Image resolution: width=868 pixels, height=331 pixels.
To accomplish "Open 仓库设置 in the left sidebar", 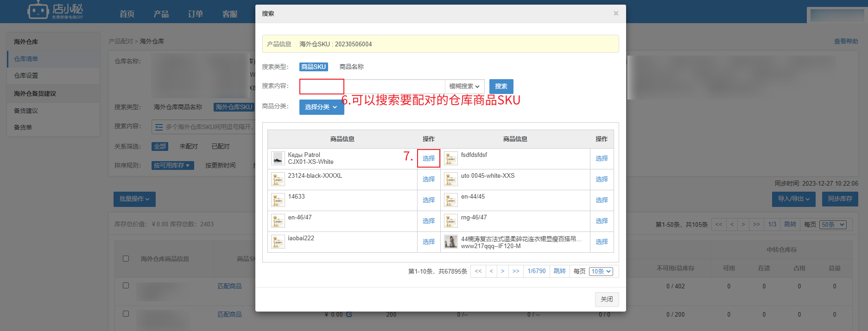I will pos(26,75).
